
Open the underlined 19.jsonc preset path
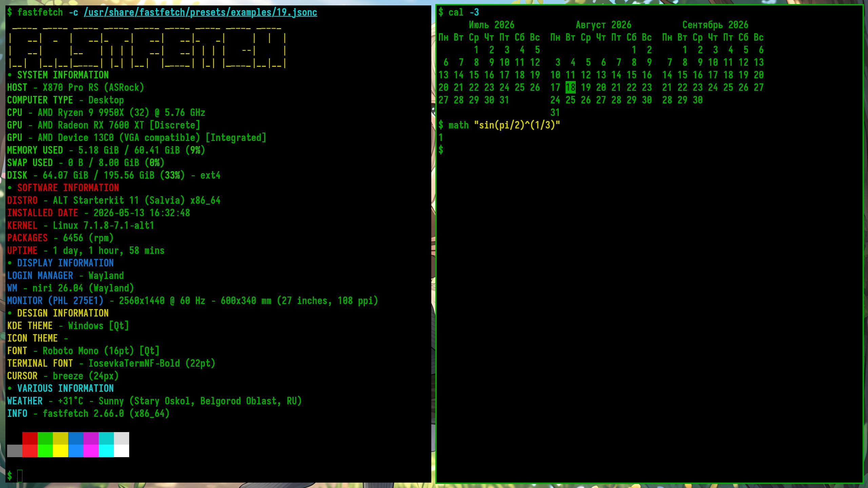click(200, 13)
